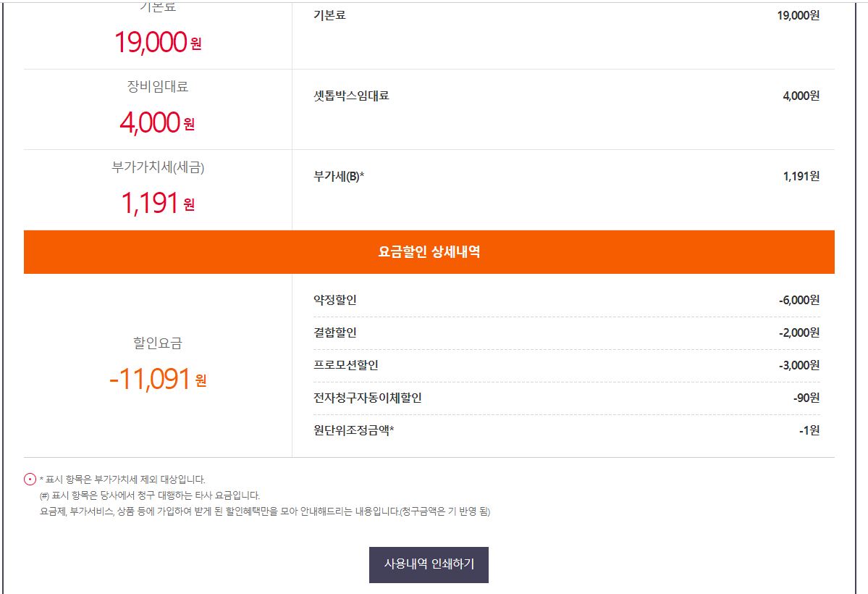Click the large orange -11,091 원 total

(158, 379)
